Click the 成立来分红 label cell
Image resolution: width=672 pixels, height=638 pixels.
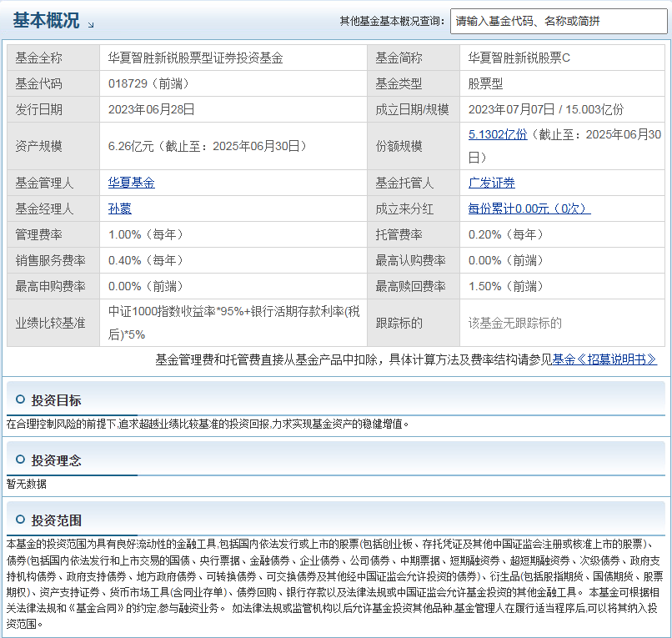pyautogui.click(x=414, y=208)
